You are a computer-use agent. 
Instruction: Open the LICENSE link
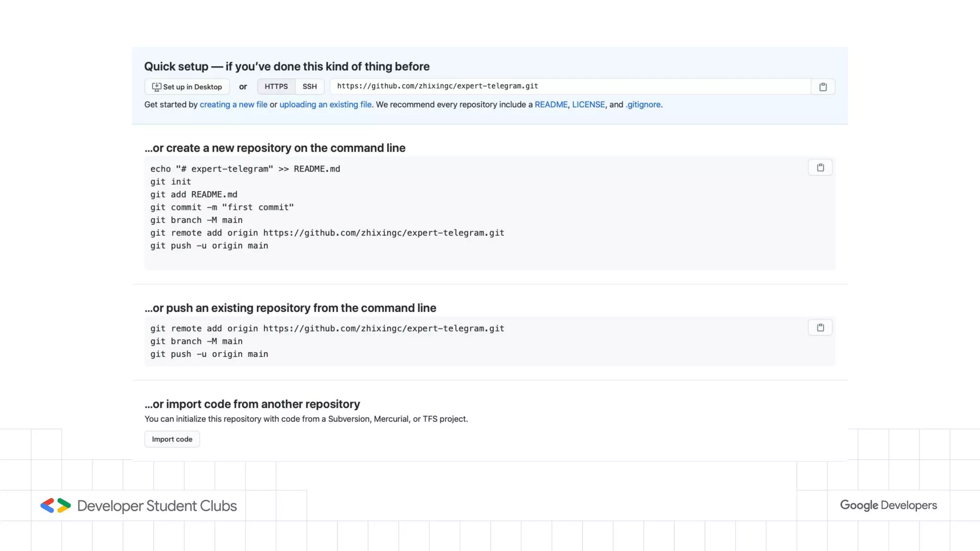[588, 104]
